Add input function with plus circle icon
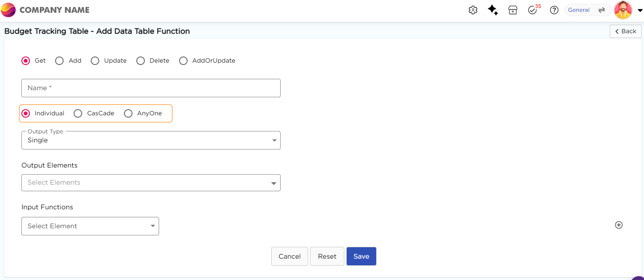The height and width of the screenshot is (280, 644). pos(618,225)
